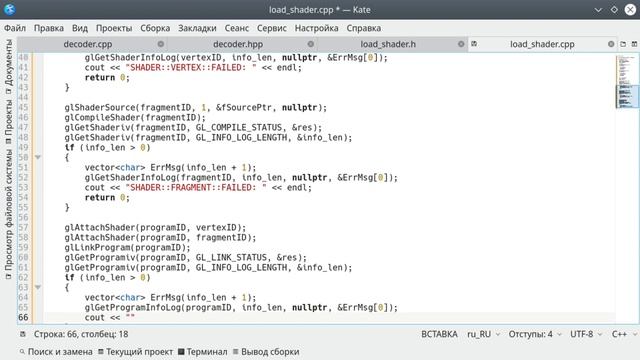Open the Терминал panel

coord(203,352)
